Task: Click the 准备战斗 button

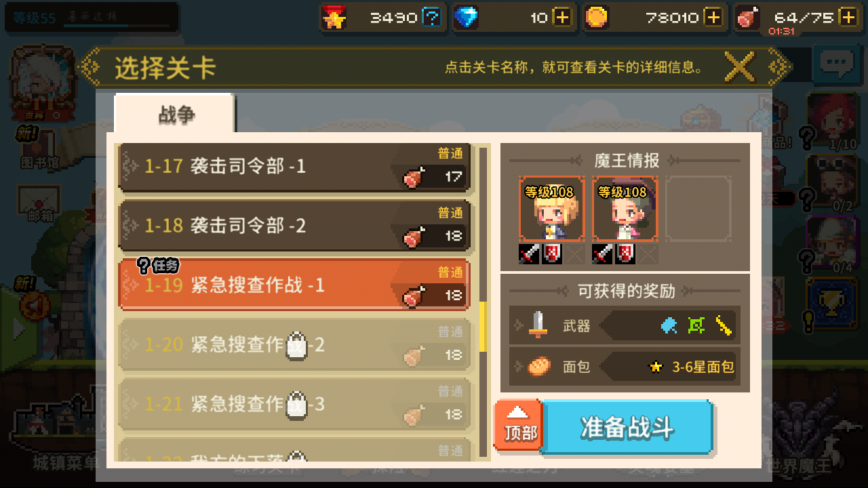Action: (x=627, y=428)
